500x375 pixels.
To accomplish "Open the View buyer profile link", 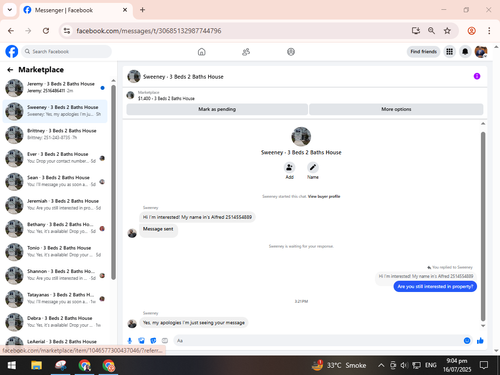I will pyautogui.click(x=324, y=196).
